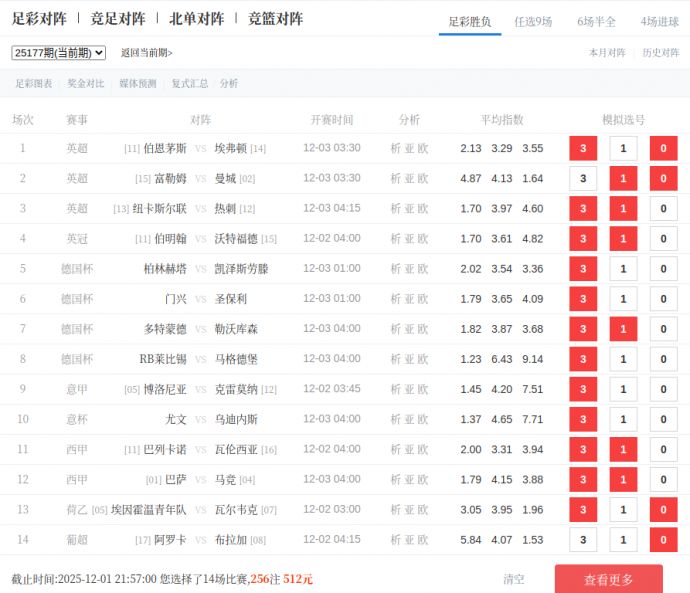Toggle away win 0 for match 14 阿罗卡

(663, 540)
